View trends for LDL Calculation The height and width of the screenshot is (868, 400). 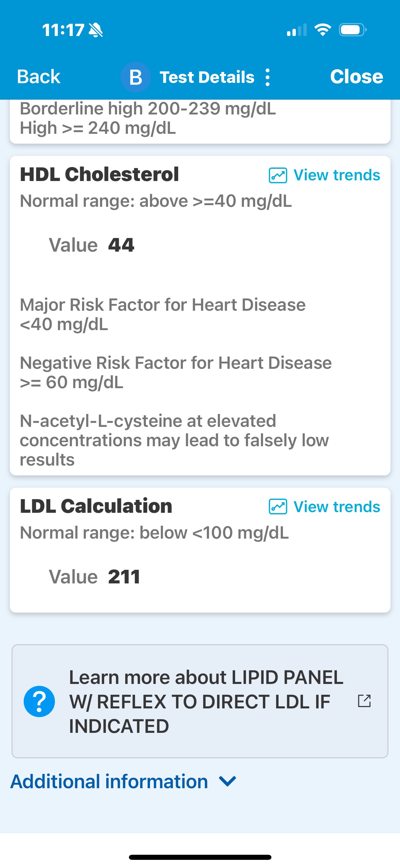pos(337,507)
